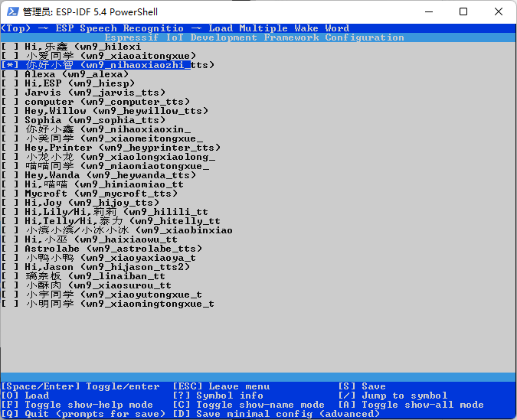Enable the Hi,Telly/Hi,泰力 wn9_hitelly checkbox
The image size is (517, 420).
[9, 221]
